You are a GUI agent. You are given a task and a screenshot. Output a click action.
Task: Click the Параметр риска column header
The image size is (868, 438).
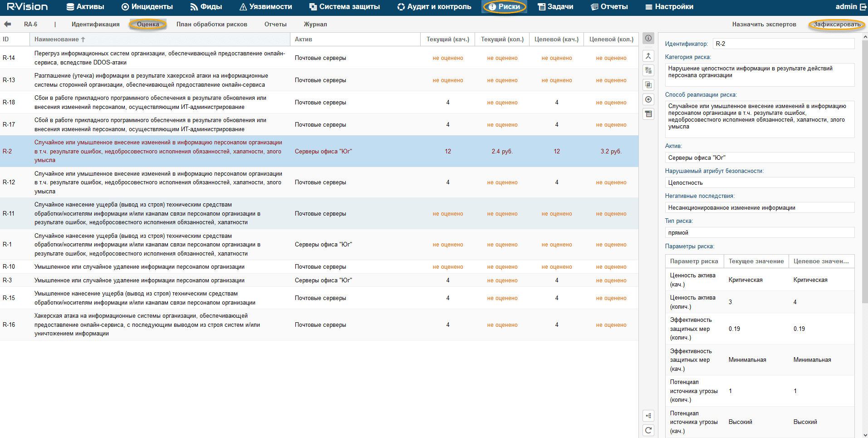click(694, 261)
